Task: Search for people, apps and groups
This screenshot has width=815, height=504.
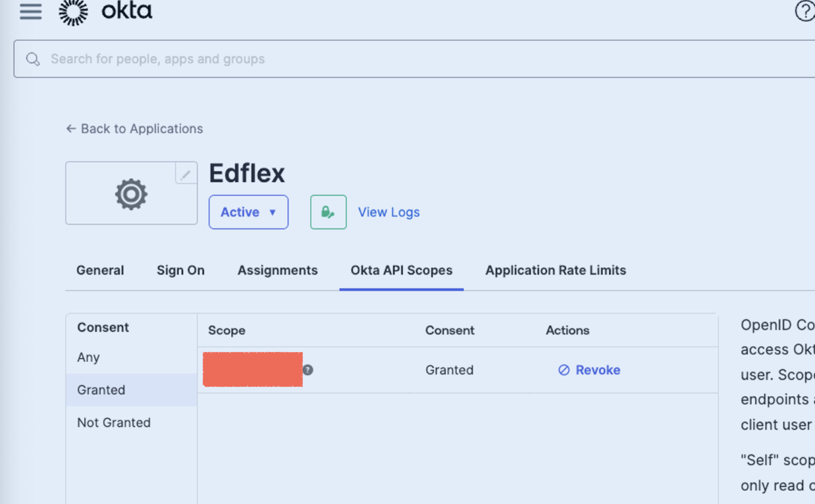Action: coord(421,59)
